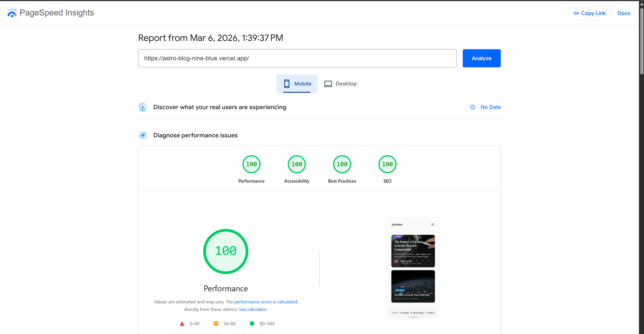The height and width of the screenshot is (334, 644).
Task: Select the SEO score gauge
Action: [387, 164]
